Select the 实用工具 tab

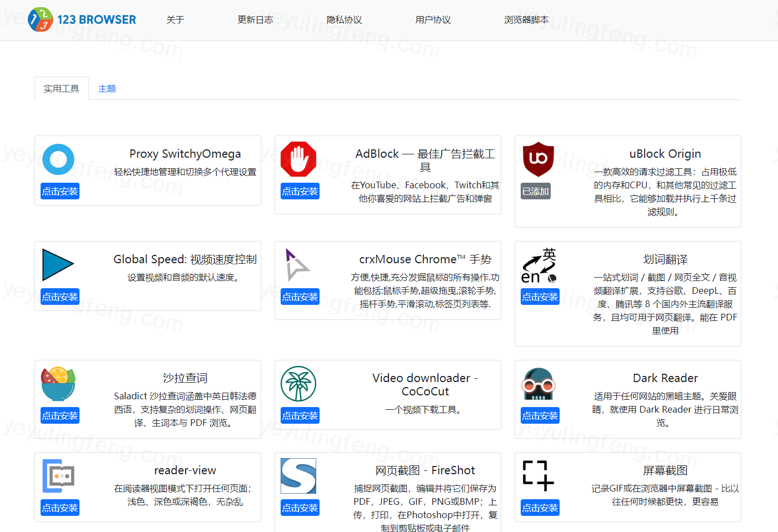tap(62, 89)
